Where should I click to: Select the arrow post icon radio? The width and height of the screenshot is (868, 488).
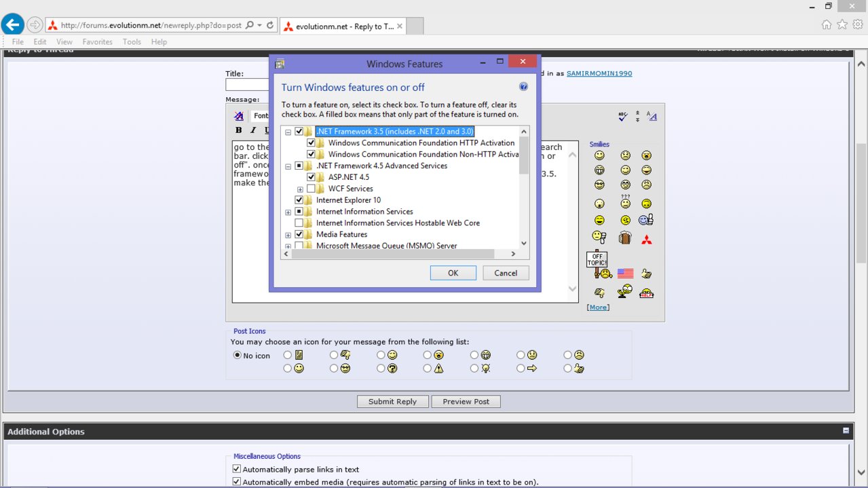pyautogui.click(x=520, y=369)
